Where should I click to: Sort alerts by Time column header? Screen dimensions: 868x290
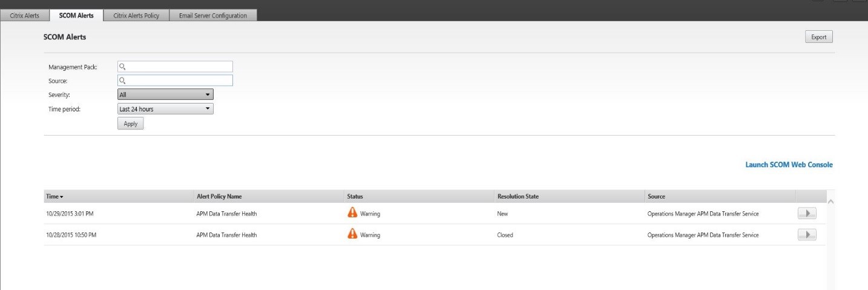(54, 196)
